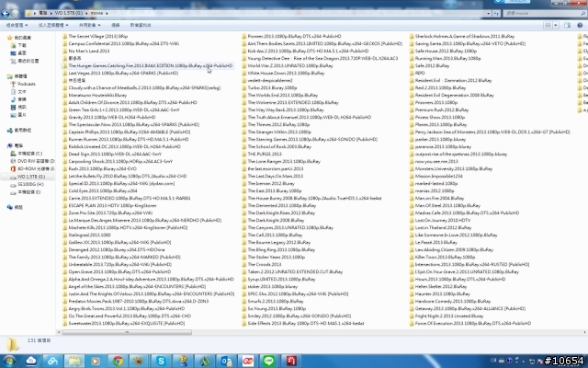Click the music note icon for 音樂
588x368 pixels.
click(13, 99)
